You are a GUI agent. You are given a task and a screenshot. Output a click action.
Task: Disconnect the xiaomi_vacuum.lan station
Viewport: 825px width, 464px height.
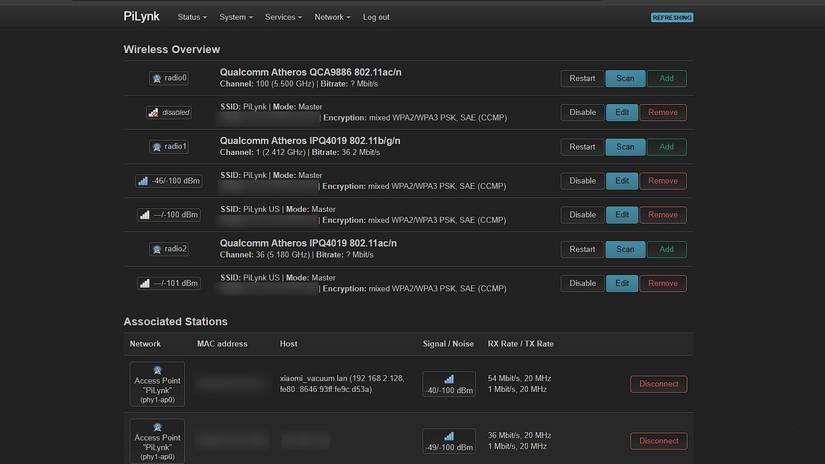pyautogui.click(x=659, y=384)
